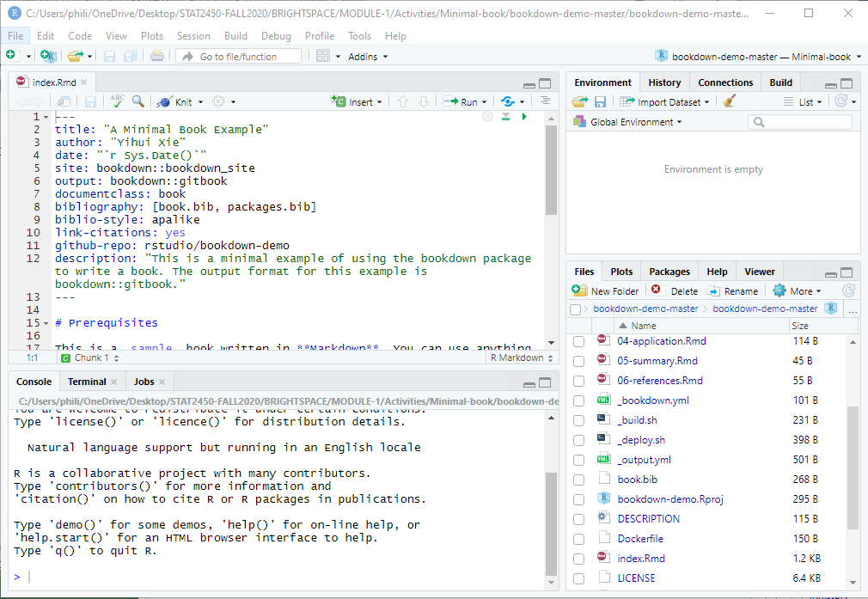Screen dimensions: 868x599
Task: Open the 06-references.Rmd file link
Action: (x=660, y=381)
